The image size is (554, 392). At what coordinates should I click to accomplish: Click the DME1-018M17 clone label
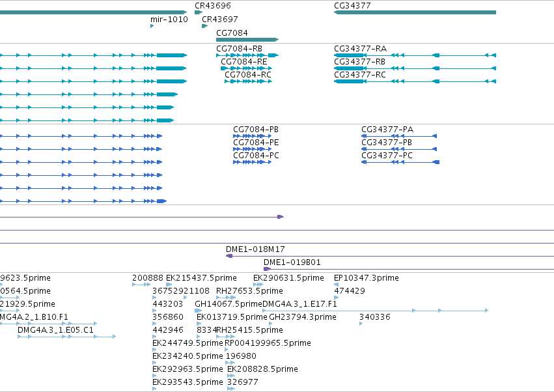(x=255, y=249)
